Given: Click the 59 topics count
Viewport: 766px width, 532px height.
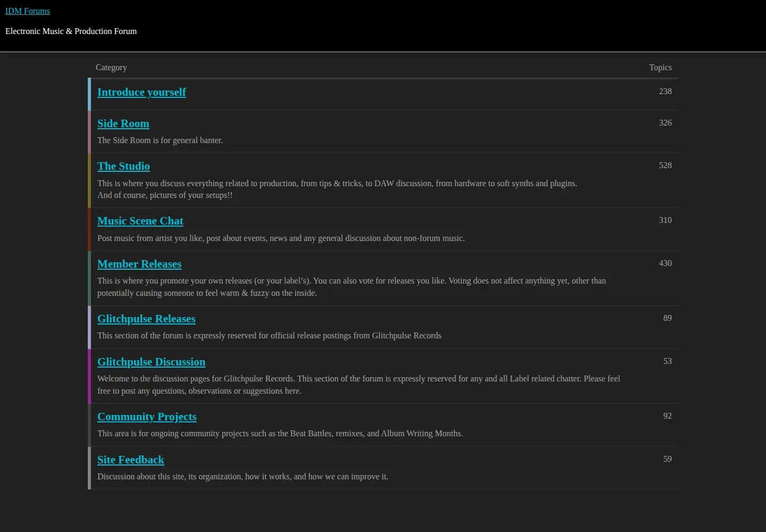Looking at the screenshot, I should [668, 459].
